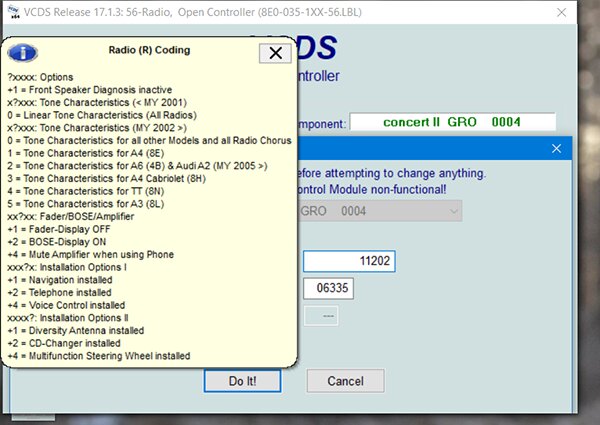Click 'Tone Characteristics for TT (8N)' line
600x425 pixels.
(x=86, y=191)
